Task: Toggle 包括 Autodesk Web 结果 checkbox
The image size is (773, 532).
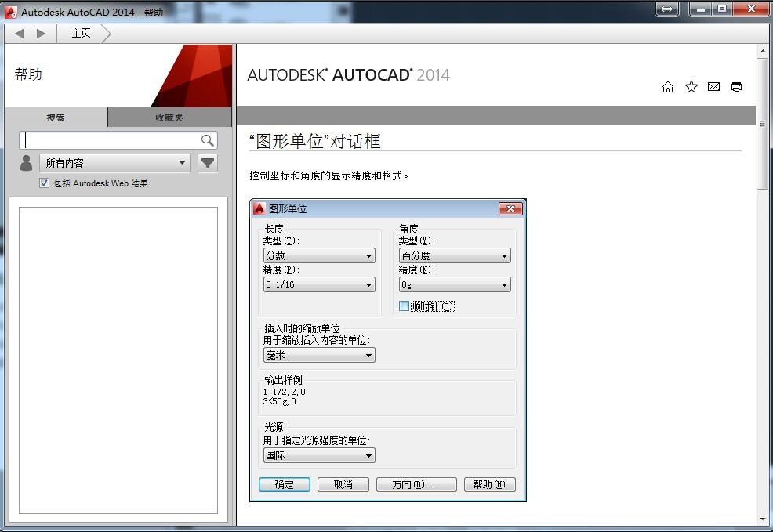Action: 44,183
